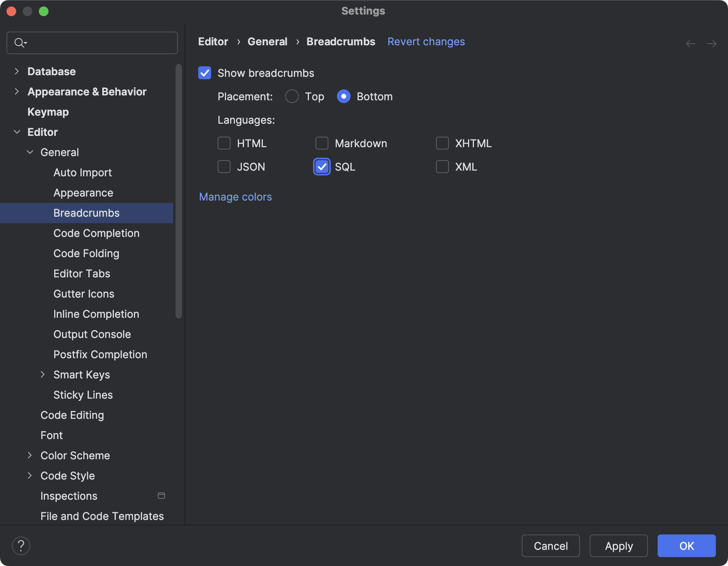Click the icon next to Inspections
This screenshot has width=728, height=566.
click(x=161, y=496)
